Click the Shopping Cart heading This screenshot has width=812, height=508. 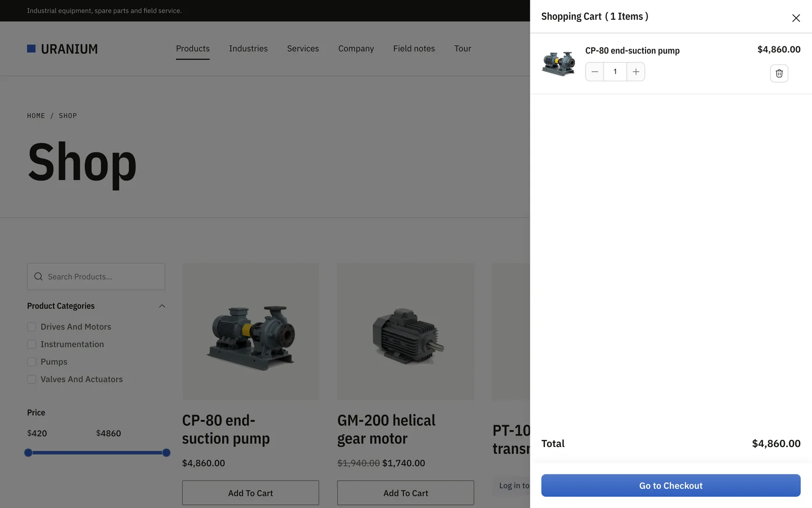[595, 17]
